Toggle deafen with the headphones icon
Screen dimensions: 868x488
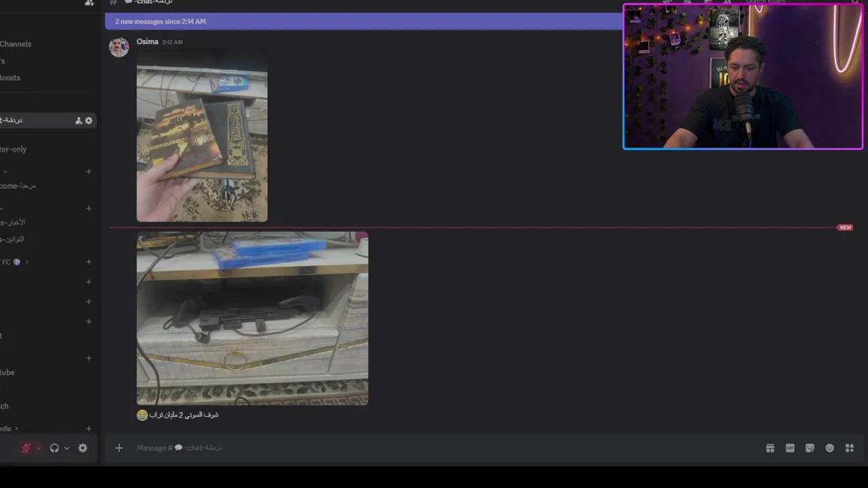54,448
